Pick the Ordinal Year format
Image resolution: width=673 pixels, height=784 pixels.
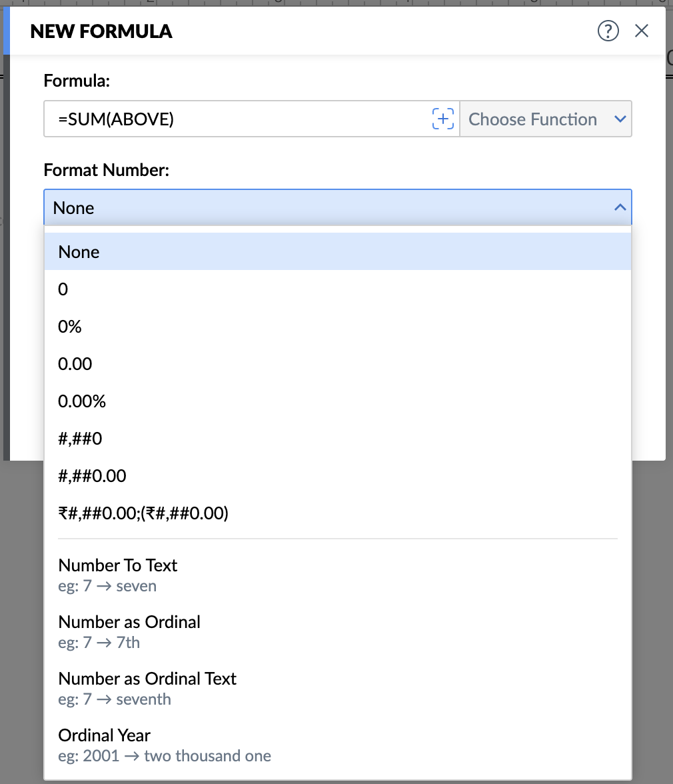coord(338,745)
